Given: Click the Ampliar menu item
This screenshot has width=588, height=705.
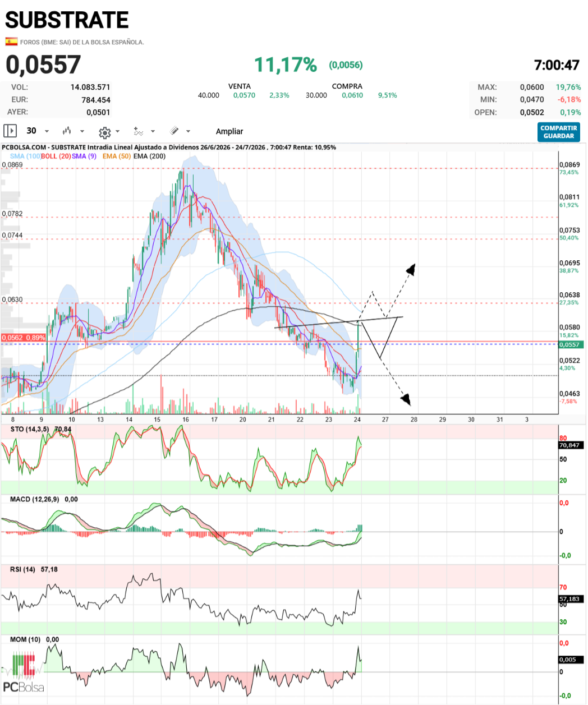Looking at the screenshot, I should (229, 131).
